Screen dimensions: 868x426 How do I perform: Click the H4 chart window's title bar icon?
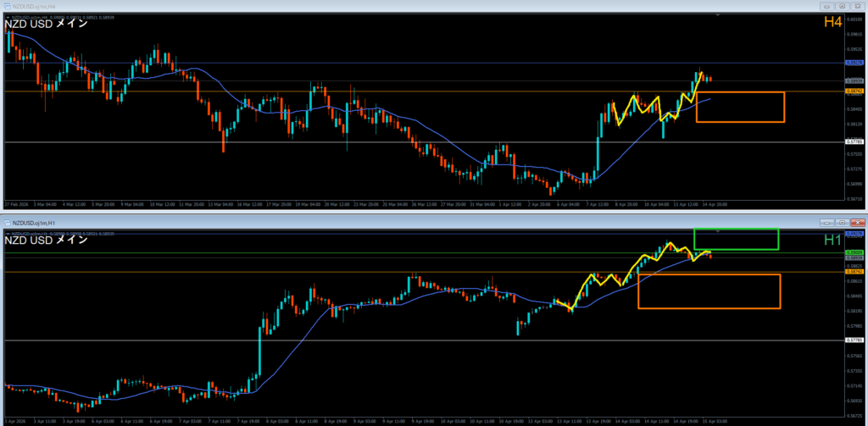[x=7, y=6]
